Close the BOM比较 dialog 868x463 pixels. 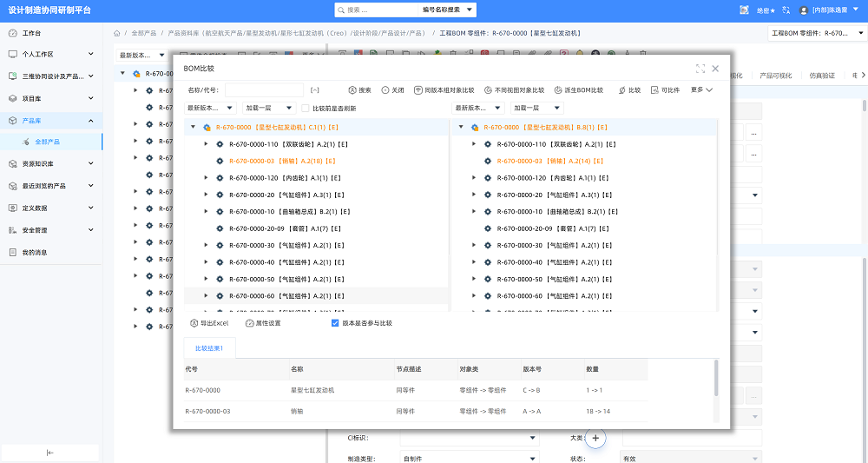click(715, 69)
